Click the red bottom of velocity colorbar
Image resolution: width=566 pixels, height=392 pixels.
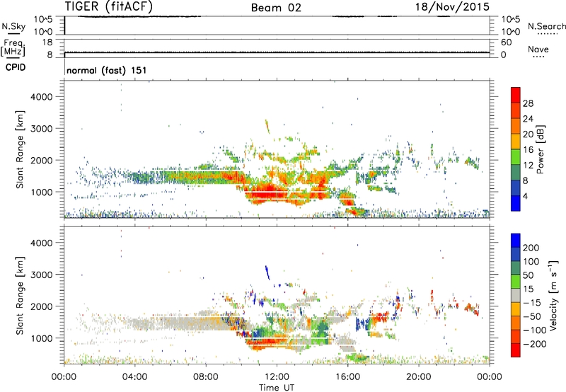click(516, 350)
